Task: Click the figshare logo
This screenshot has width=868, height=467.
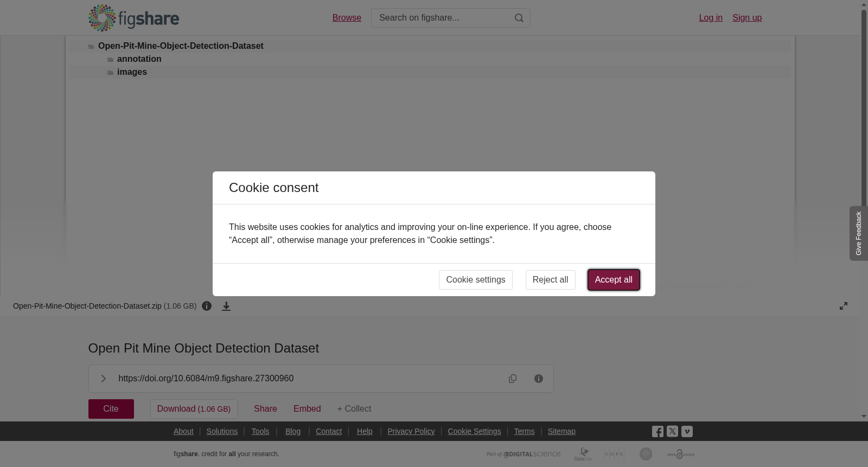Action: [133, 18]
